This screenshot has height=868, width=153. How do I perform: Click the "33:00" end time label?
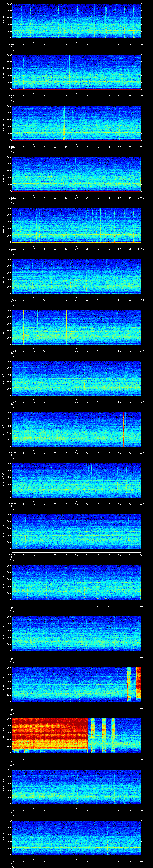(141, 861)
